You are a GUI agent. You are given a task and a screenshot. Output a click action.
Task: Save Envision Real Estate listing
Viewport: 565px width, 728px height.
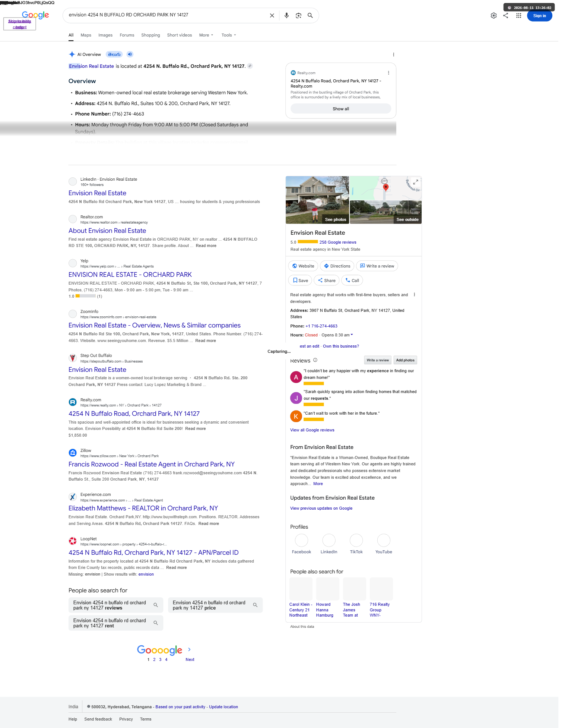[300, 281]
